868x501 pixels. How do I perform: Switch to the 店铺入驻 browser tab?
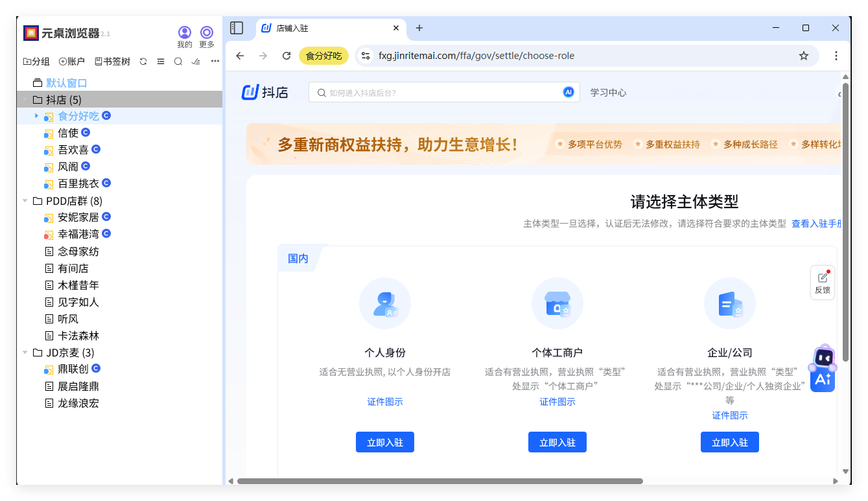tap(331, 28)
